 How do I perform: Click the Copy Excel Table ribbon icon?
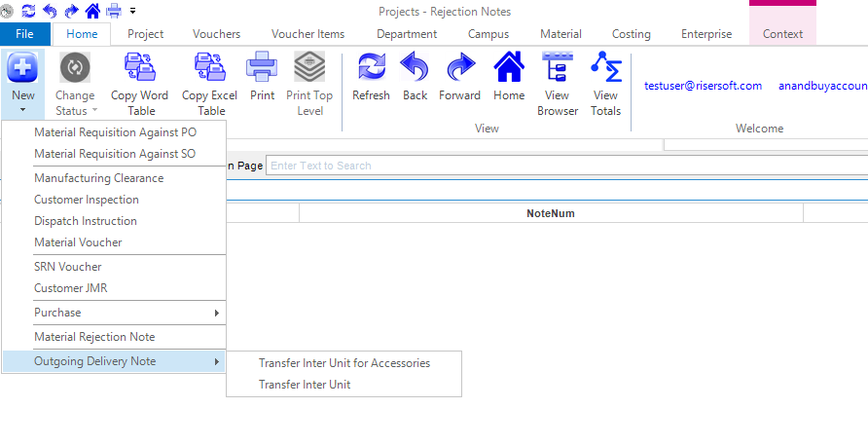click(x=209, y=70)
